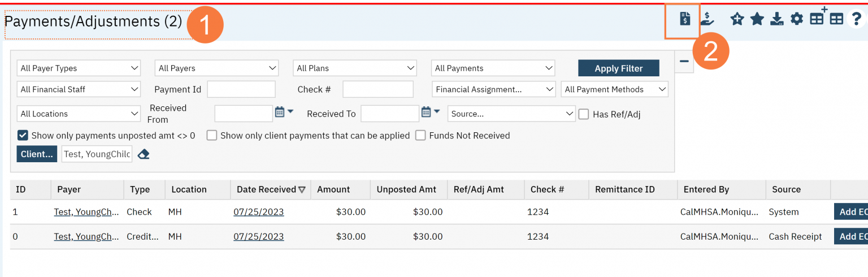
Task: Expand the All Locations dropdown
Action: [x=79, y=114]
